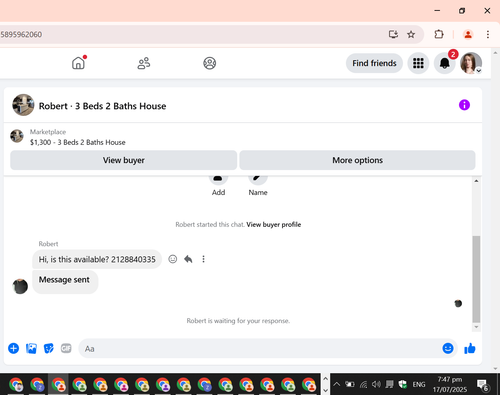
Task: Click the 'Message sent' bubble
Action: [65, 282]
